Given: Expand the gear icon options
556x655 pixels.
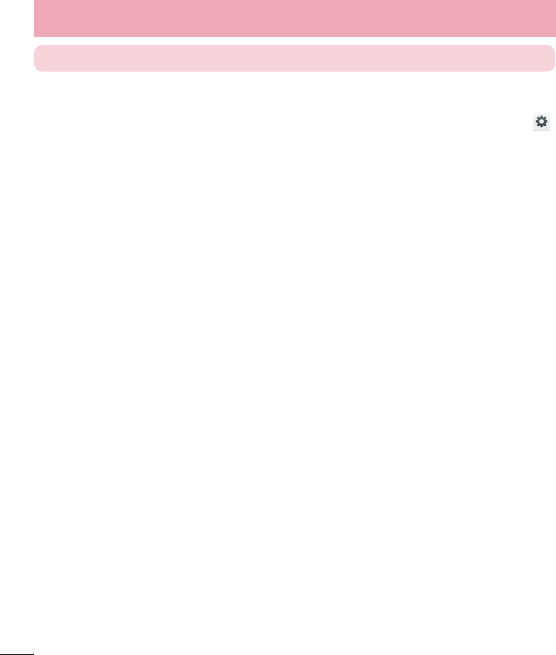Looking at the screenshot, I should click(541, 122).
